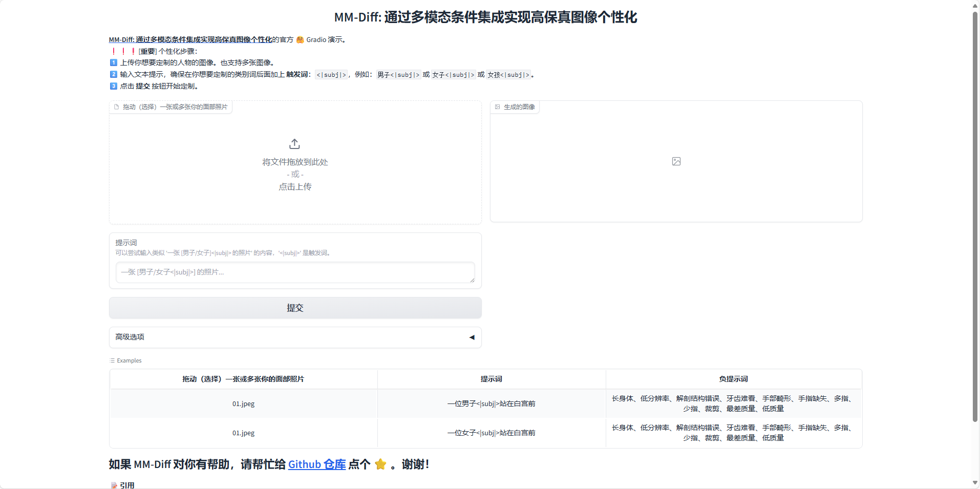Click the step 1 number badge
This screenshot has height=489, width=980.
114,62
